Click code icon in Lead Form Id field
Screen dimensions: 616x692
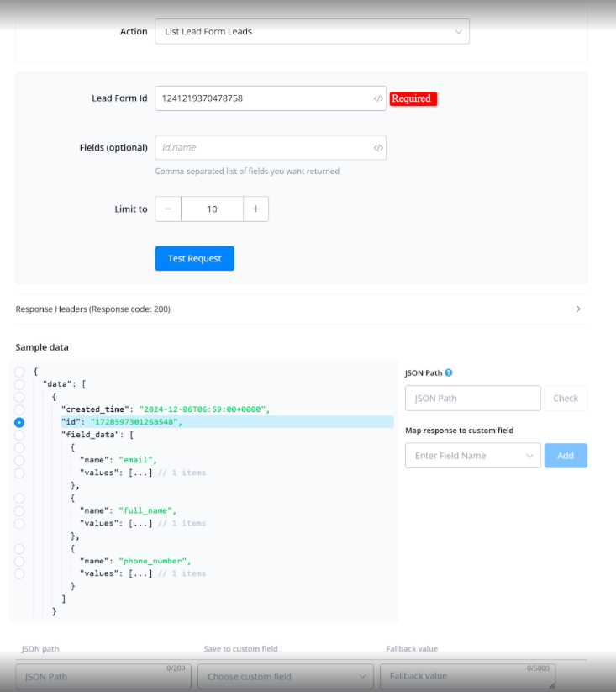[378, 98]
